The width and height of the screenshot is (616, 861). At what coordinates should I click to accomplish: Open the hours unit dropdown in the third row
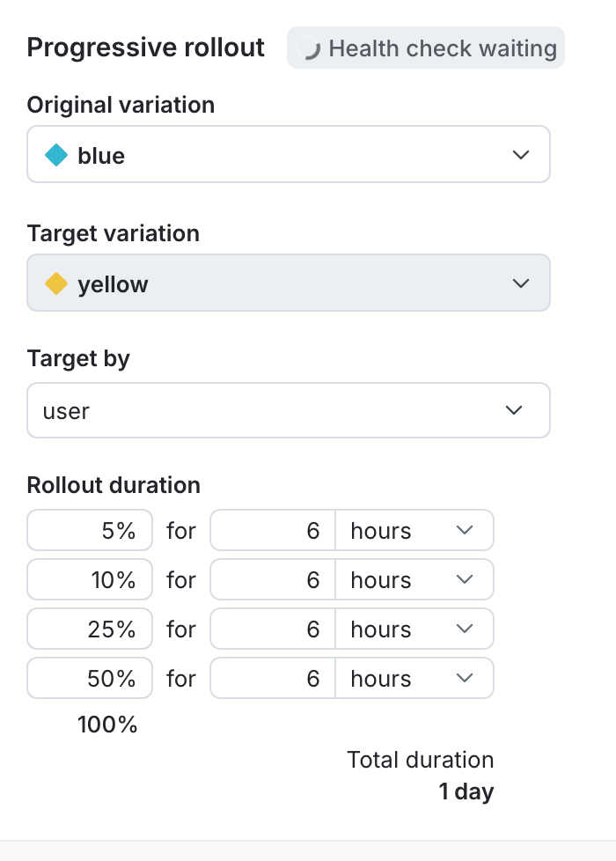coord(414,629)
